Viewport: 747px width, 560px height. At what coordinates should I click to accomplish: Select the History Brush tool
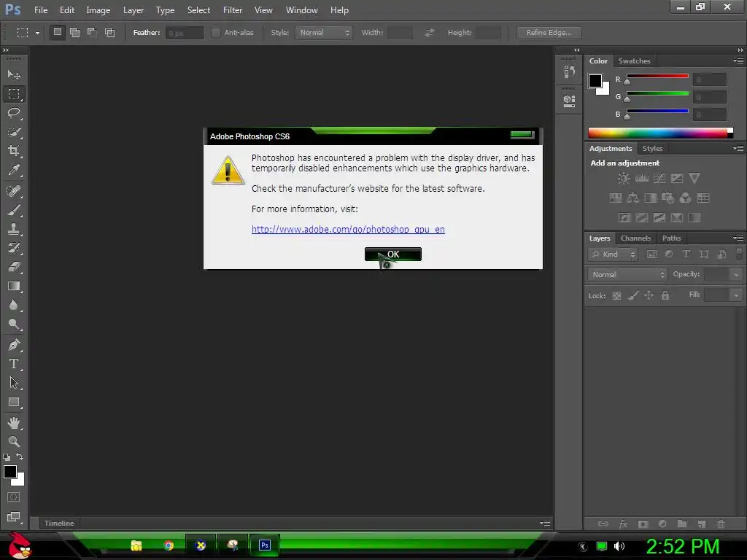[x=14, y=248]
